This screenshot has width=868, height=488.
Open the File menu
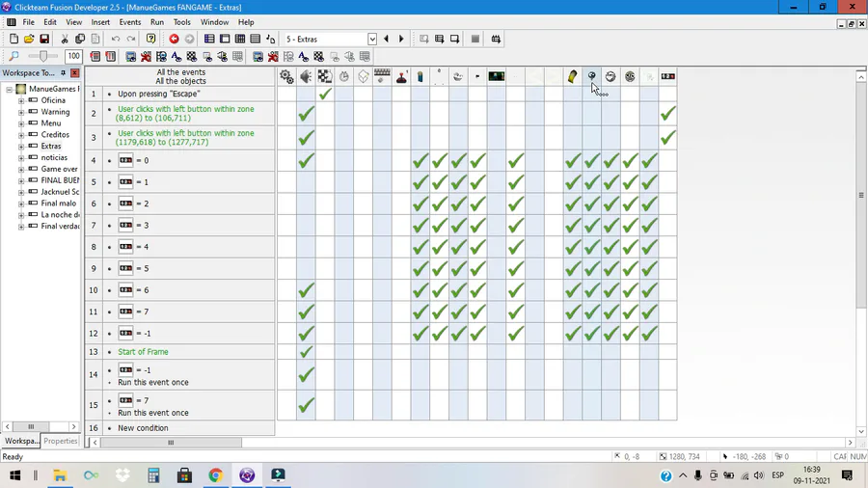(28, 22)
